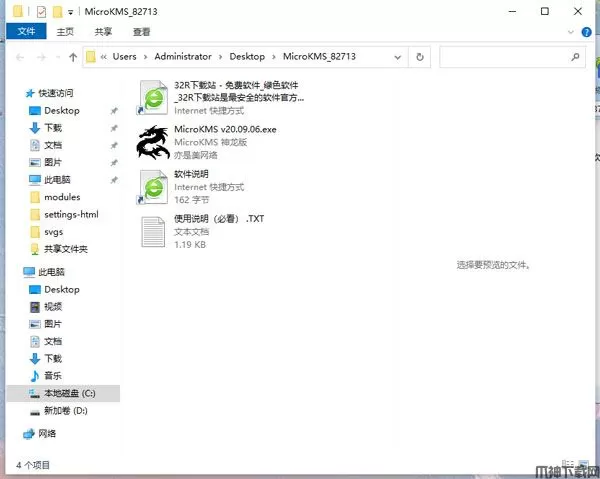600x479 pixels.
Task: Open the quick access toolbar customize dropdown
Action: (x=70, y=12)
